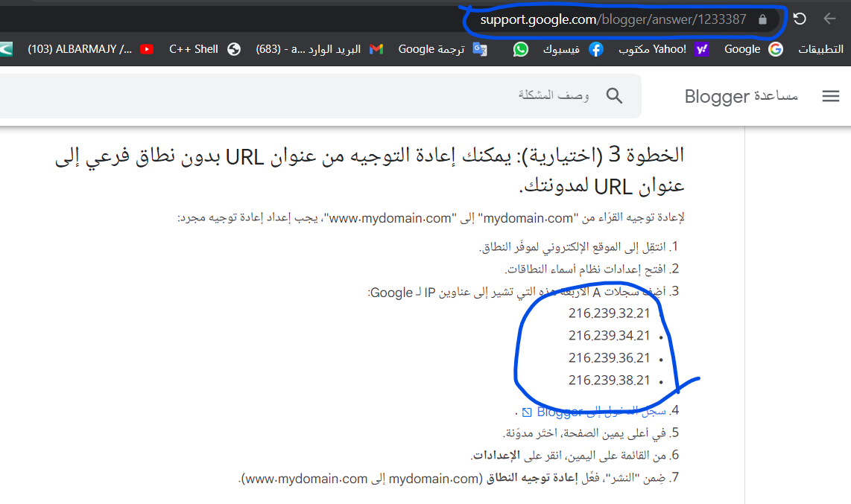Open the Yahoo! مكتوب bookmark
851x504 pixels.
pos(664,49)
